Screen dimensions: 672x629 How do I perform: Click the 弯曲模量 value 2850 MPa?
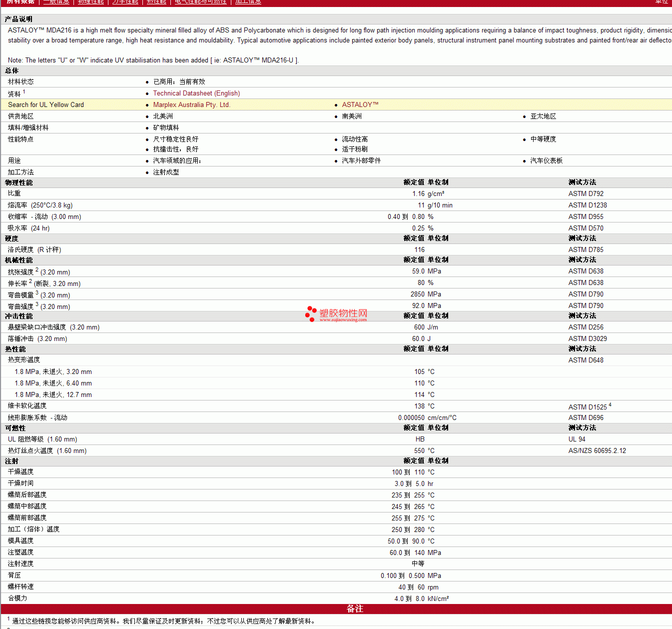(x=426, y=294)
